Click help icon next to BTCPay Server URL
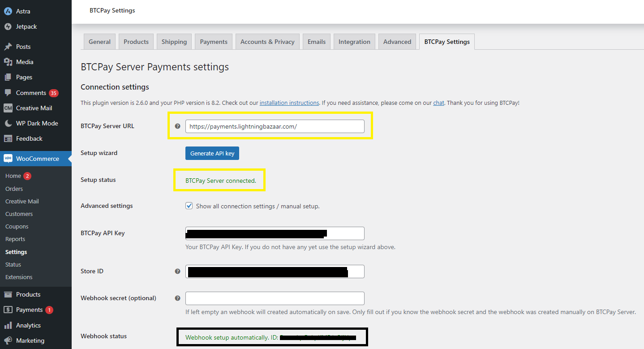The width and height of the screenshot is (644, 349). coord(177,126)
